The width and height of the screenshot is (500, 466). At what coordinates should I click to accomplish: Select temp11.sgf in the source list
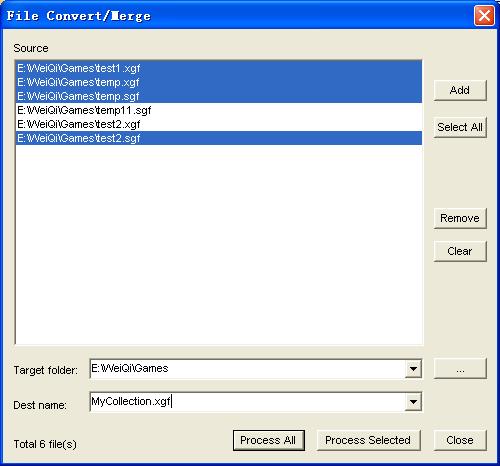tap(219, 110)
